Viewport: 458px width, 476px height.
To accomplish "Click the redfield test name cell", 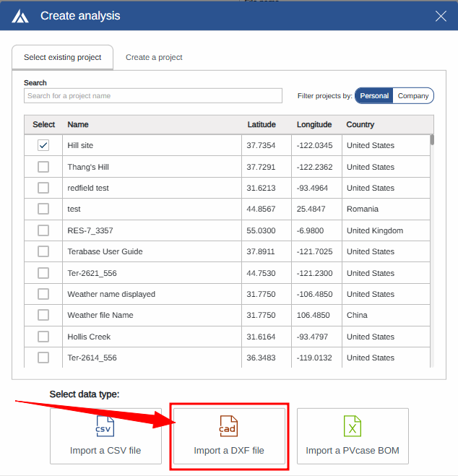I will coord(152,188).
